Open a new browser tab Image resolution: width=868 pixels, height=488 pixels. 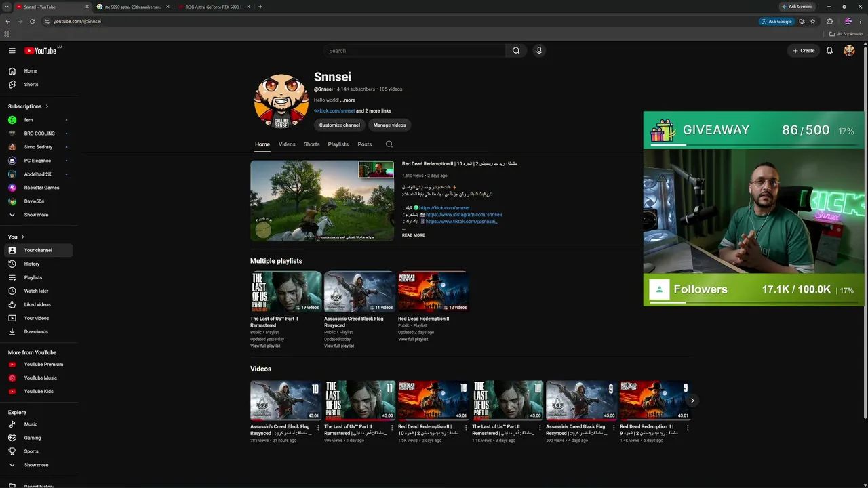[260, 7]
